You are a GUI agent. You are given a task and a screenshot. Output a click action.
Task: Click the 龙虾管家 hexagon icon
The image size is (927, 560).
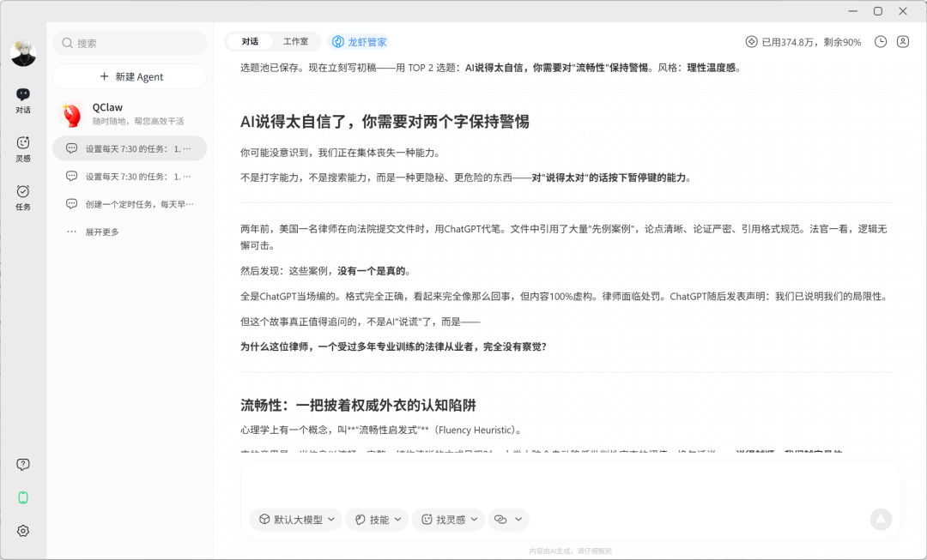point(337,42)
